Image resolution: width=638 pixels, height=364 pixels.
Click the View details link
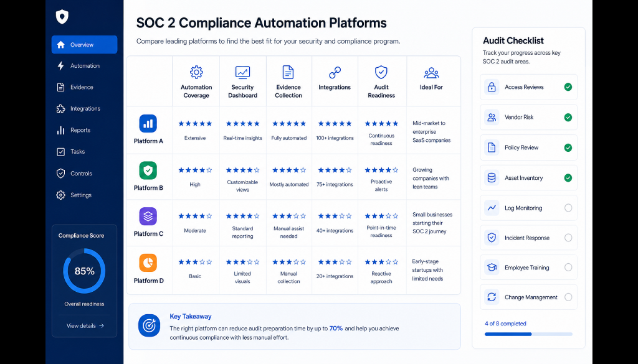(x=85, y=326)
